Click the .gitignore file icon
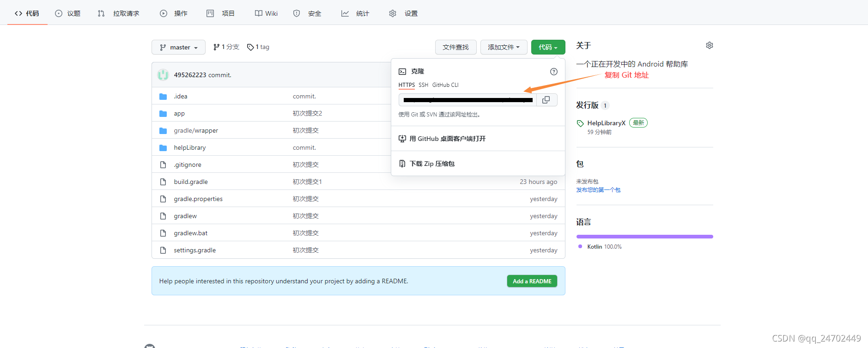This screenshot has width=868, height=348. click(x=163, y=165)
